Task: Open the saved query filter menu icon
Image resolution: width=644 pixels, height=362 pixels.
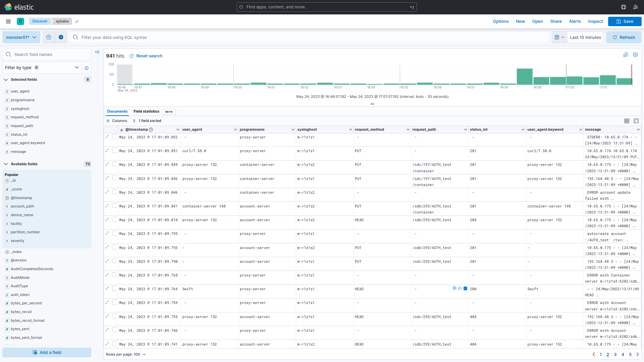Action: click(49, 37)
